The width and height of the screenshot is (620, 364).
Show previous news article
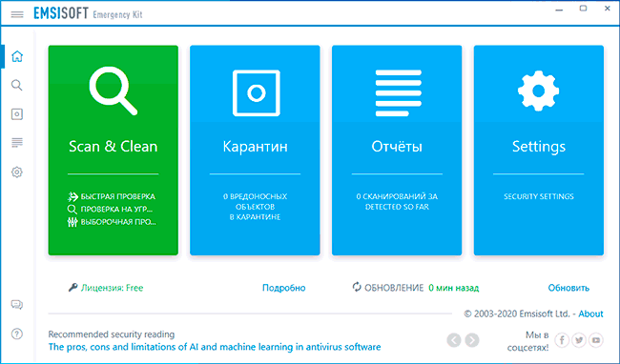454,340
